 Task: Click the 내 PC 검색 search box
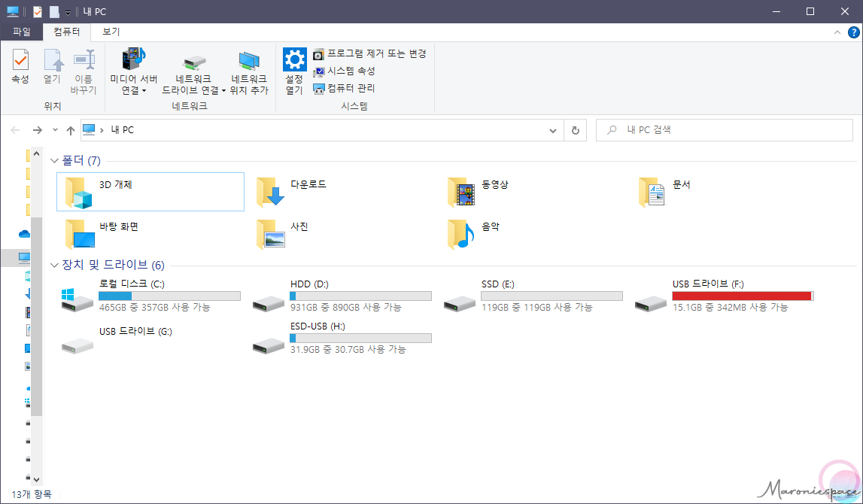[x=725, y=130]
